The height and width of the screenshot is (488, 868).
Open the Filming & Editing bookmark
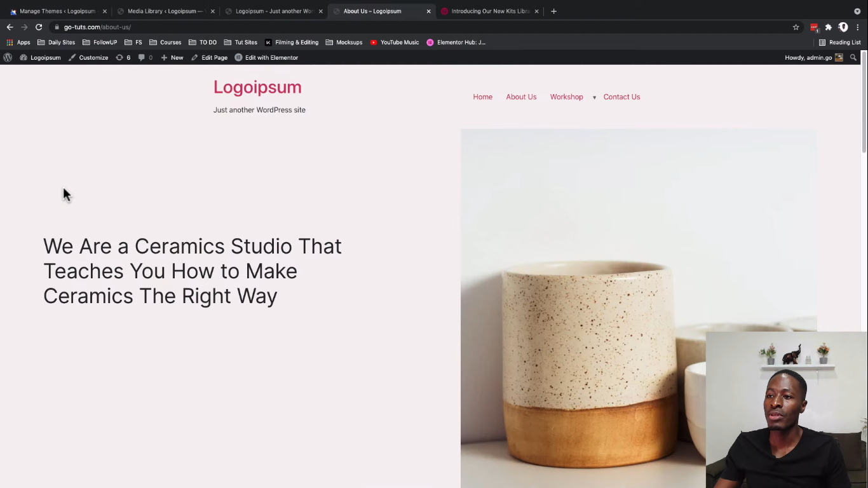(292, 43)
